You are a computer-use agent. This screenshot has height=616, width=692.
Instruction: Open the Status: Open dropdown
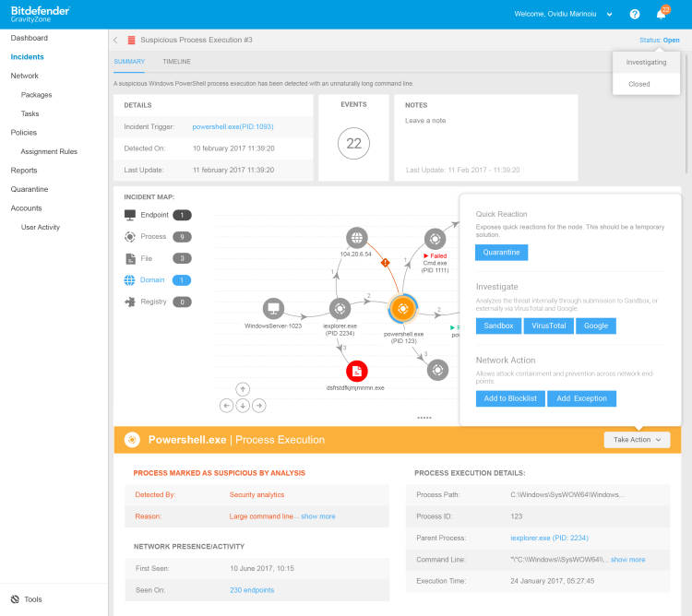coord(659,41)
